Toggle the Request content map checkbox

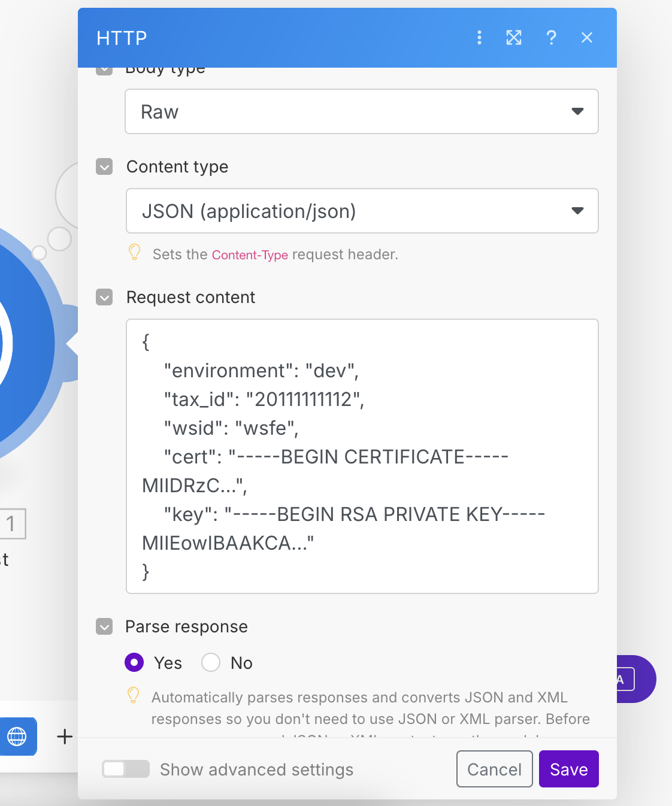(x=104, y=297)
